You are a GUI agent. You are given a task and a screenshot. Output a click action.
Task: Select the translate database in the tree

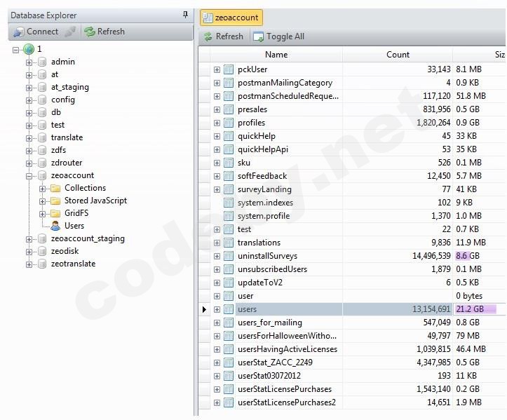coord(67,137)
